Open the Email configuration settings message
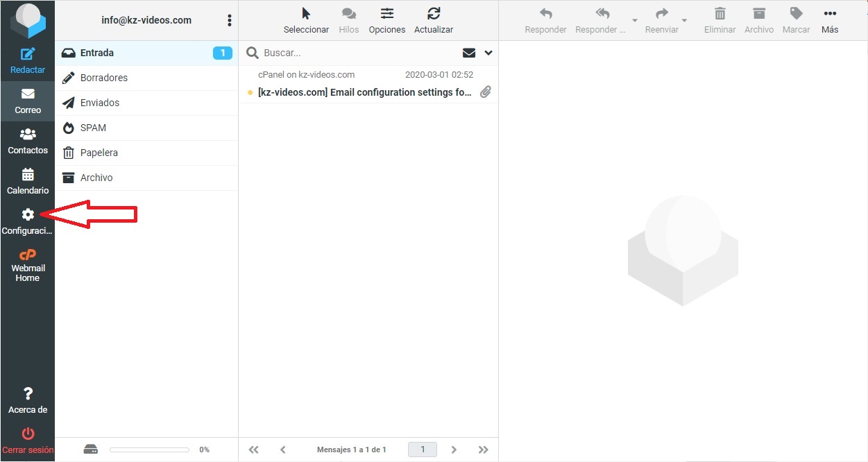Image resolution: width=868 pixels, height=462 pixels. 364,92
